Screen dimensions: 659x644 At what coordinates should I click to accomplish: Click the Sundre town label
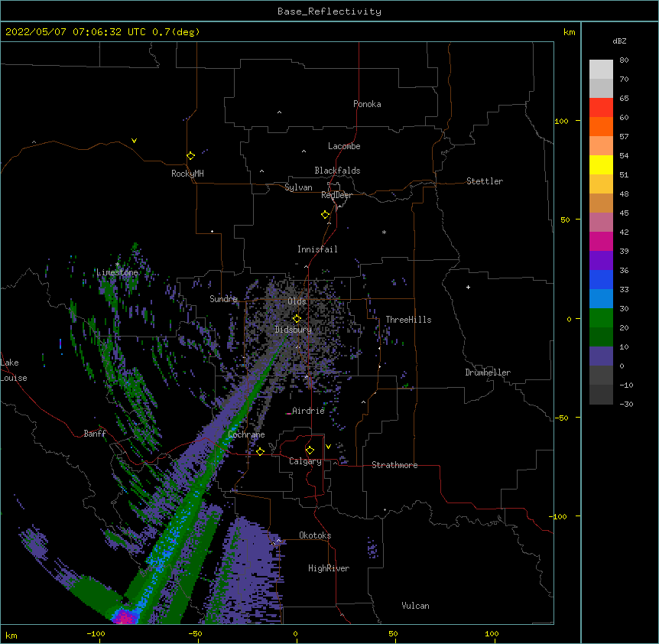pos(223,299)
